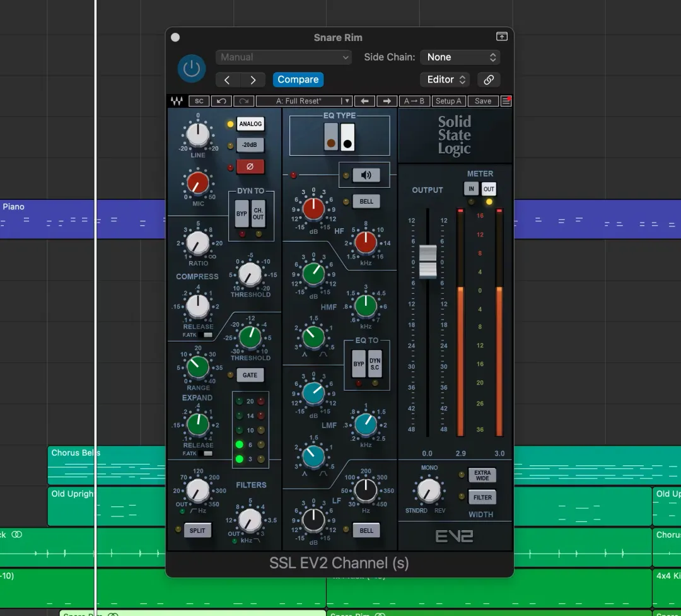The height and width of the screenshot is (616, 681).
Task: Click the blue LMF frequency kHz knob
Action: pyautogui.click(x=366, y=424)
